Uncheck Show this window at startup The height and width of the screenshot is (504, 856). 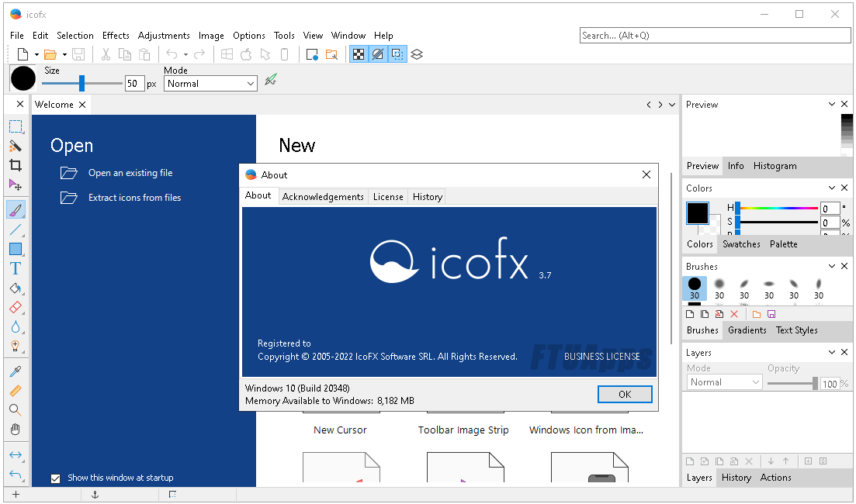click(x=56, y=478)
